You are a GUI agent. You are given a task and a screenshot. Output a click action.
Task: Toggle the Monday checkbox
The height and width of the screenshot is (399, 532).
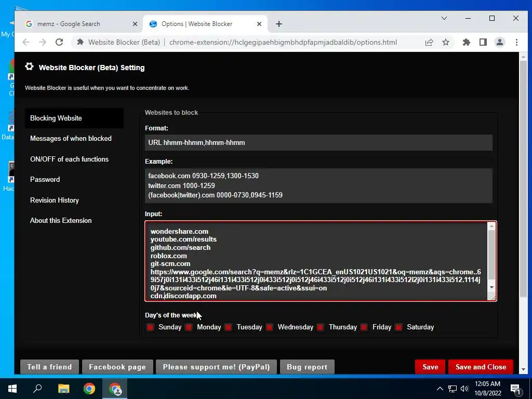click(x=189, y=327)
